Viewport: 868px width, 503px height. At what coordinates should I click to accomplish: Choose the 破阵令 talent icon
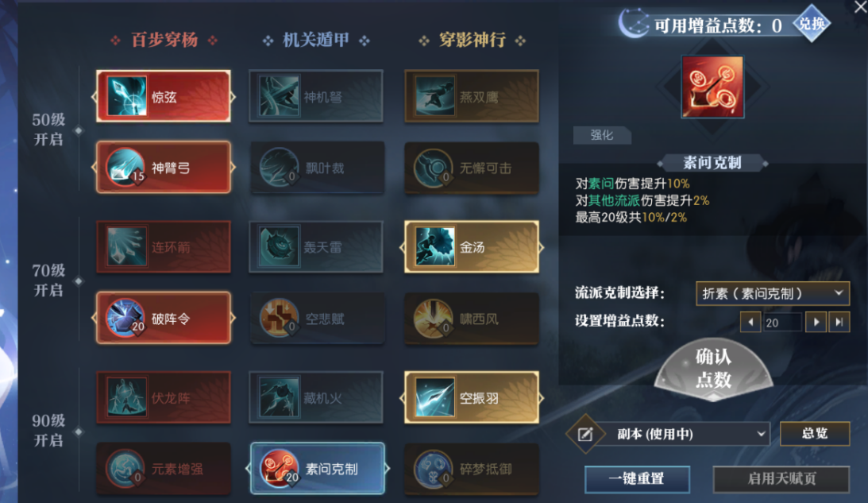(x=125, y=318)
